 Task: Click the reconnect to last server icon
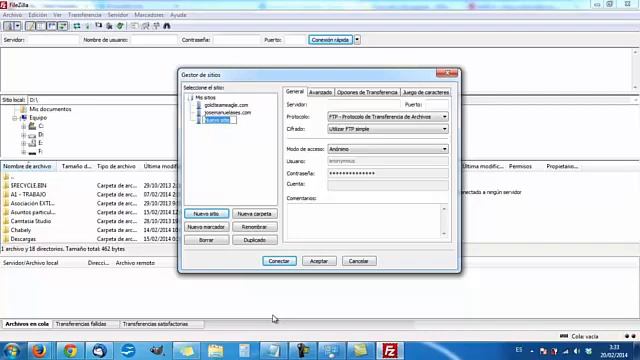coord(120,26)
